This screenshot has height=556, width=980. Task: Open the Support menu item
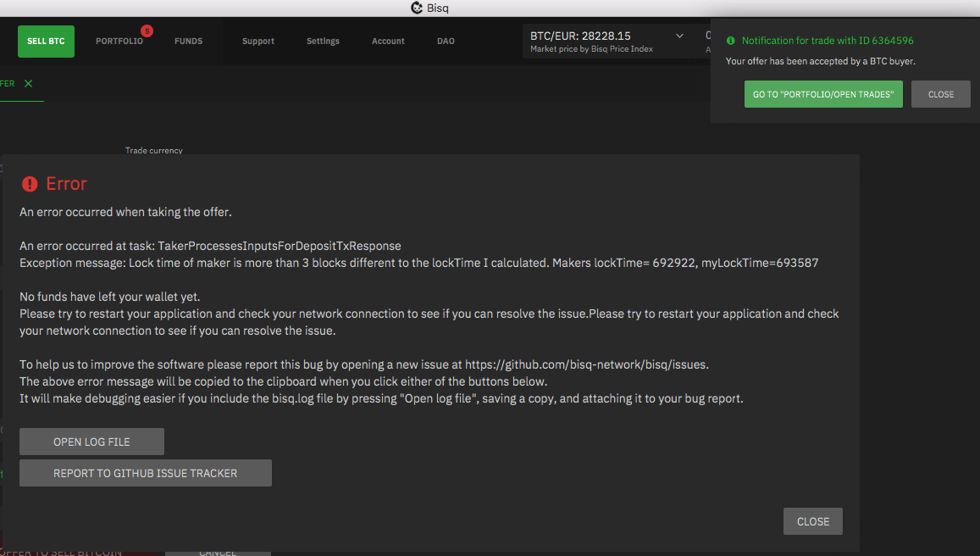[x=258, y=42]
